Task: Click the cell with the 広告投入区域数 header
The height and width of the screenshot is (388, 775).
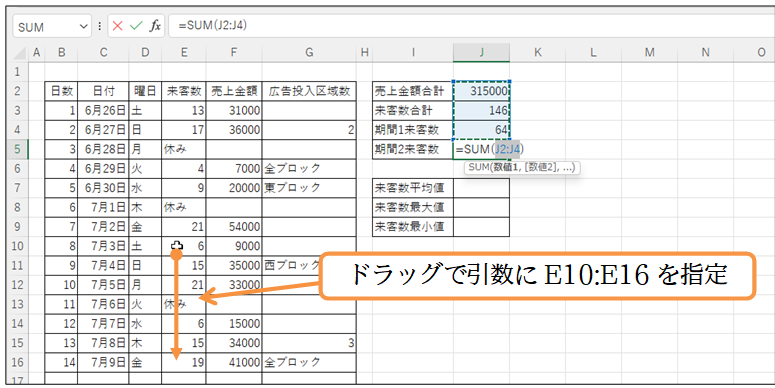Action: click(309, 91)
